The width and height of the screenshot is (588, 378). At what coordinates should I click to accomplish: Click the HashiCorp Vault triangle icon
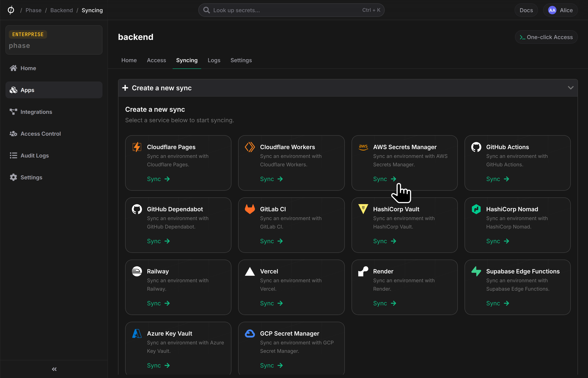pos(363,209)
